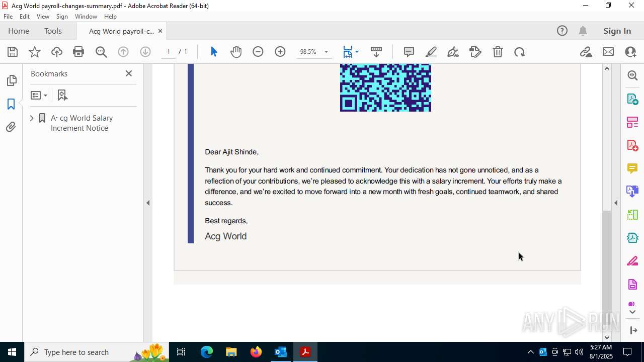Switch to the Tools tab
Viewport: 644px width, 362px height.
tap(53, 31)
